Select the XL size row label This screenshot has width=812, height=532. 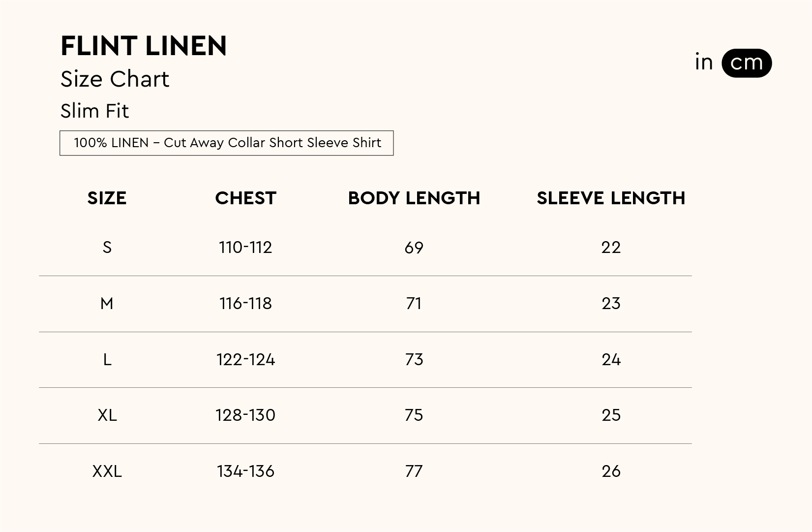point(107,415)
